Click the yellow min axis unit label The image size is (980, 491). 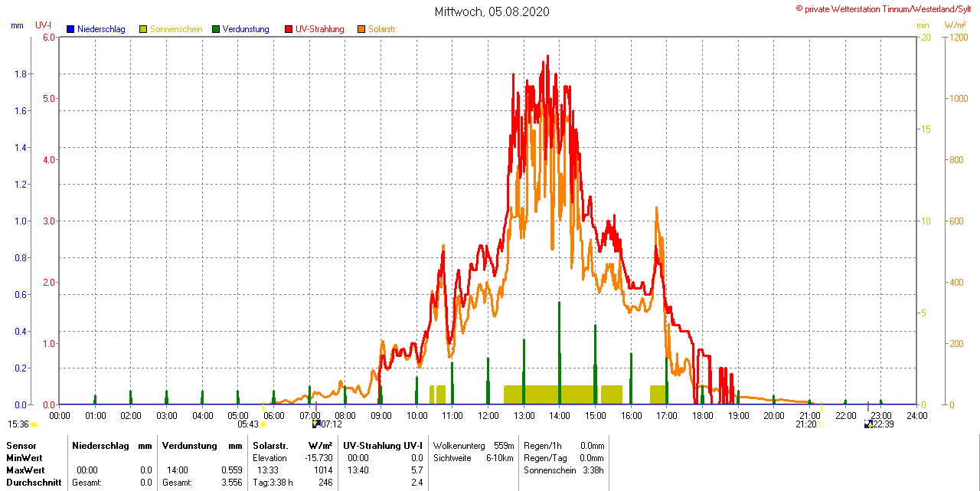click(x=923, y=25)
